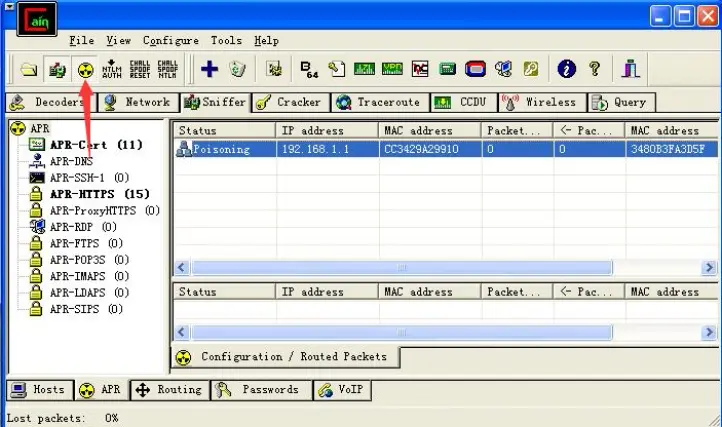Image resolution: width=722 pixels, height=427 pixels.
Task: Select APR-Cert (11) in the tree
Action: click(95, 145)
